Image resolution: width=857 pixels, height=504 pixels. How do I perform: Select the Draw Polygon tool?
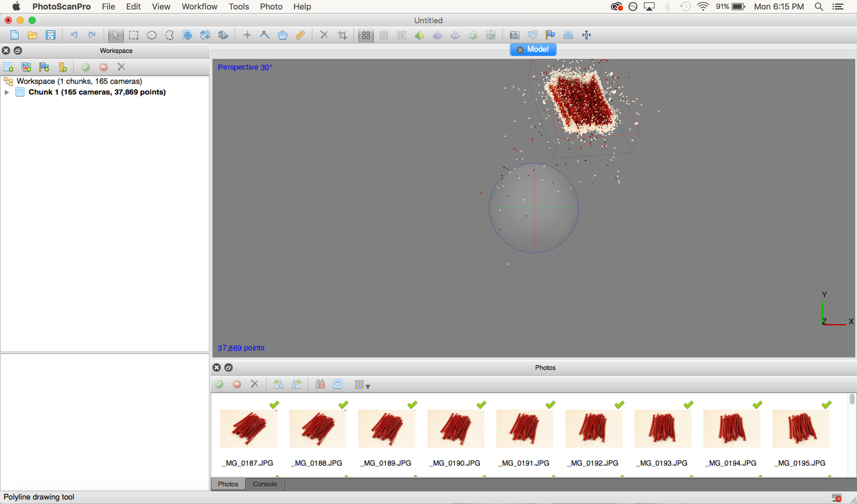[283, 35]
